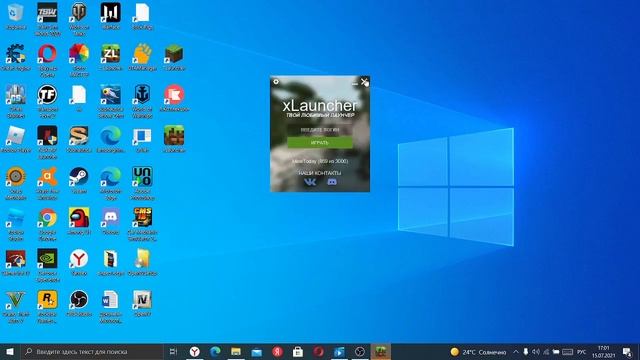The height and width of the screenshot is (360, 640).
Task: Expand the hidden system tray icons
Action: tap(516, 352)
